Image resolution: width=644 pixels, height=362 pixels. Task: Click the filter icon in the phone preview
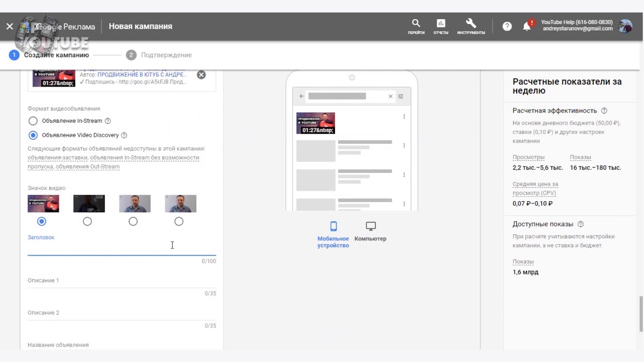tap(401, 96)
